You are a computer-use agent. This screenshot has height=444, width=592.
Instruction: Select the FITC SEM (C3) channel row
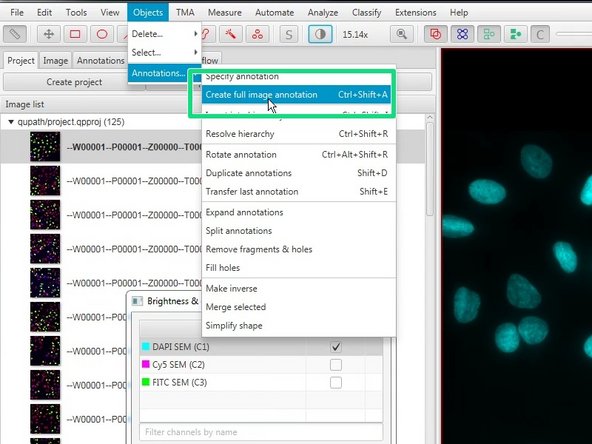click(x=261, y=382)
